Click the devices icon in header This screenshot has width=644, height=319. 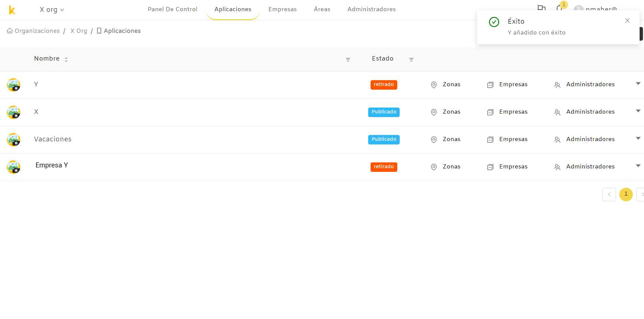click(541, 8)
